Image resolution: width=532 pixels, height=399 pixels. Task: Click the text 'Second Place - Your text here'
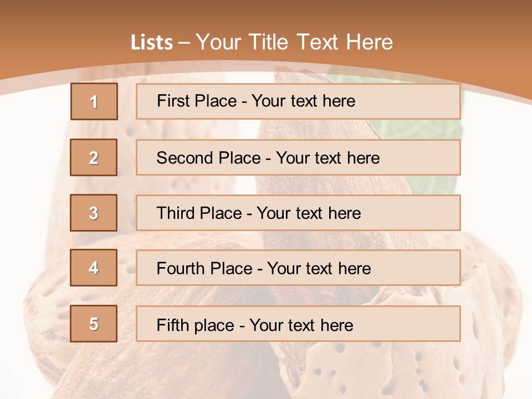pyautogui.click(x=268, y=158)
